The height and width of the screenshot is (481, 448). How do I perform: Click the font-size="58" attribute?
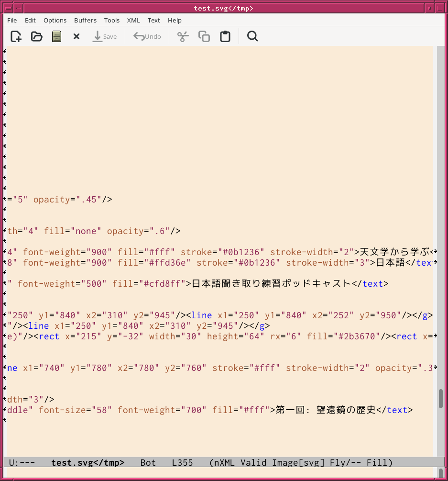(x=75, y=410)
